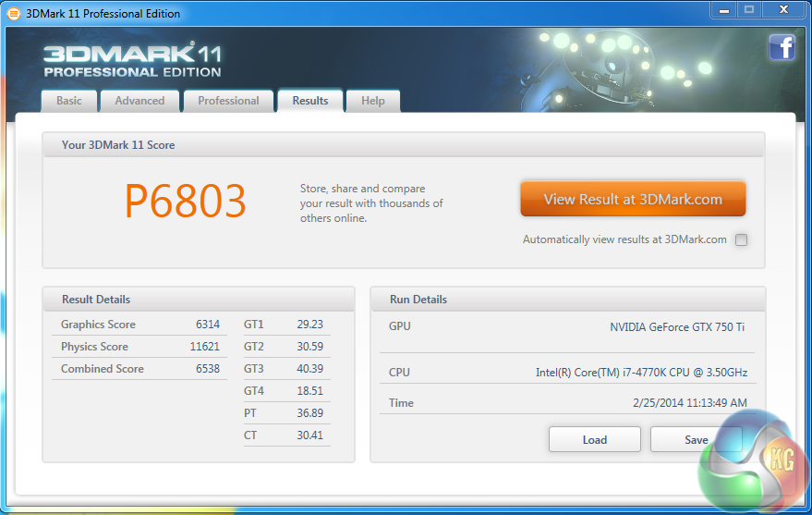Click the Intel Core i7-4770K CPU text
The image size is (812, 515).
point(641,373)
